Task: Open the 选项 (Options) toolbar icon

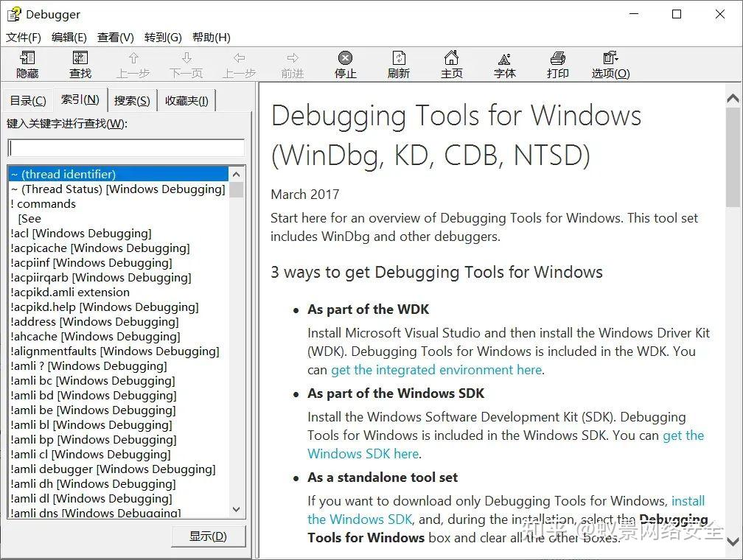Action: point(610,63)
